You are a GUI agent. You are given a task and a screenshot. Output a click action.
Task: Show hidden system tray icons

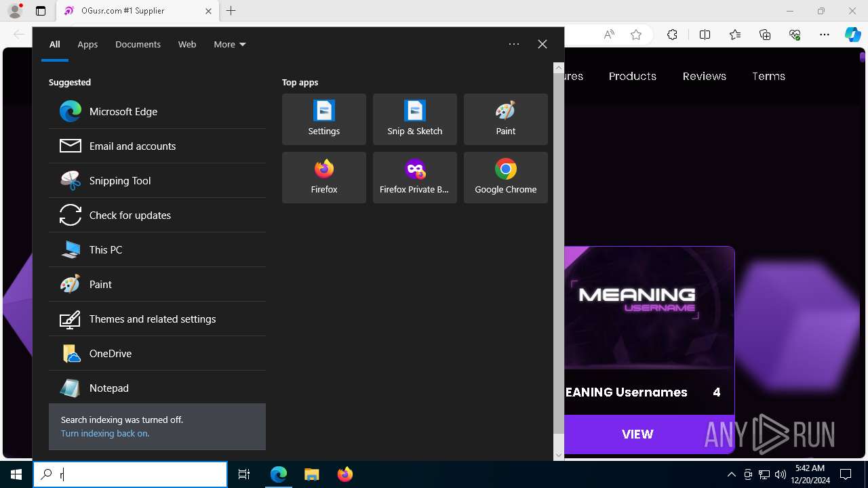click(731, 474)
